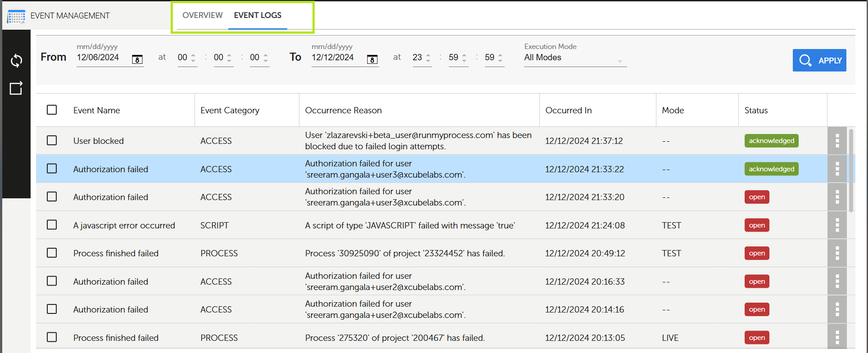This screenshot has height=353, width=868.
Task: Click the zlazarevski blocked reason text
Action: coord(418,141)
